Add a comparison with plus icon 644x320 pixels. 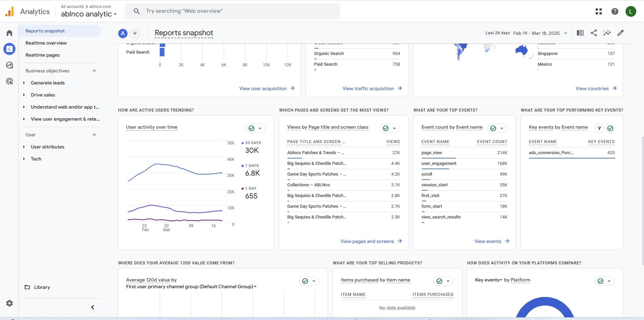[135, 33]
